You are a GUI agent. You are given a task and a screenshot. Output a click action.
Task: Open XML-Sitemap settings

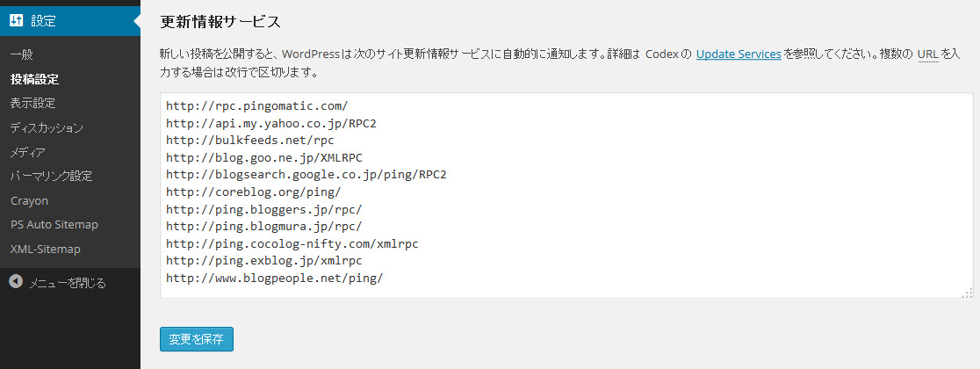click(x=46, y=249)
